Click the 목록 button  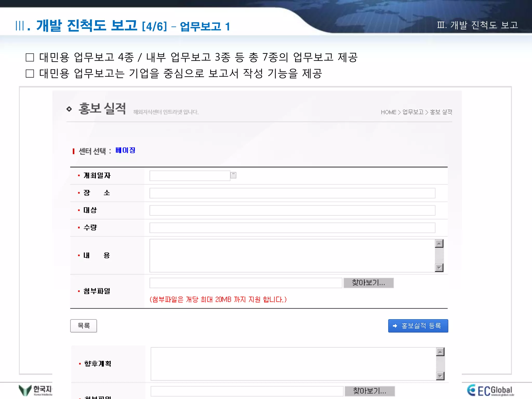[x=84, y=326]
